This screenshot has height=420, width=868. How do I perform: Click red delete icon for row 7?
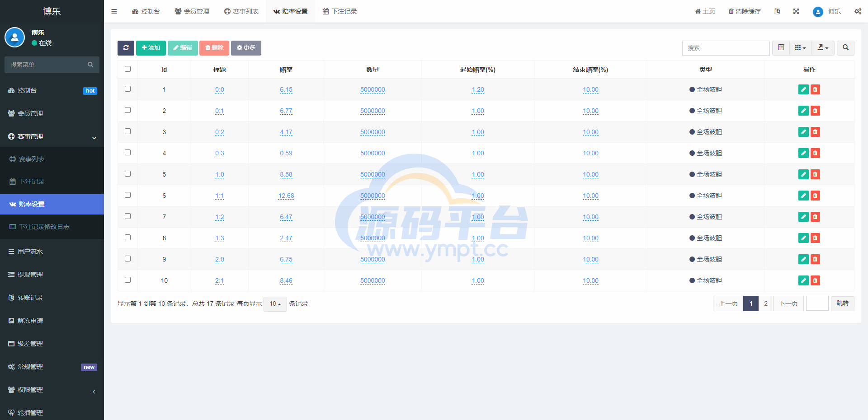pos(815,217)
